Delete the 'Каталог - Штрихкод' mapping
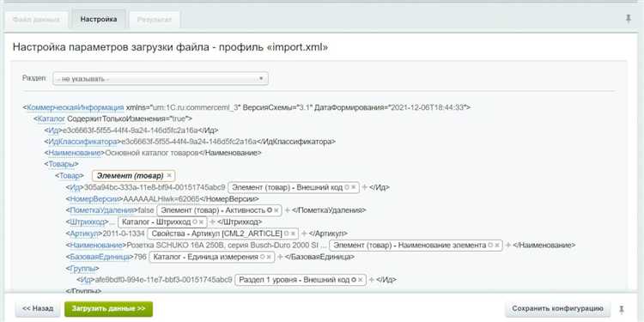Image resolution: width=644 pixels, height=322 pixels. pos(201,222)
